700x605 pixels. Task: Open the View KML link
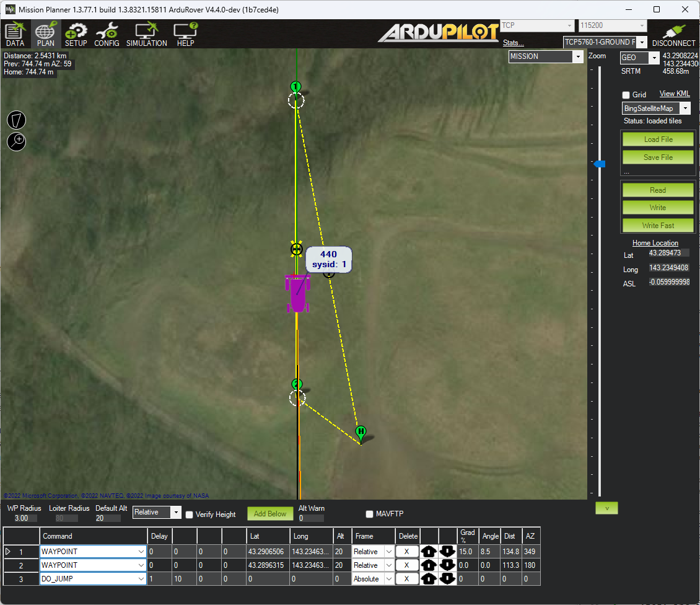pyautogui.click(x=674, y=94)
